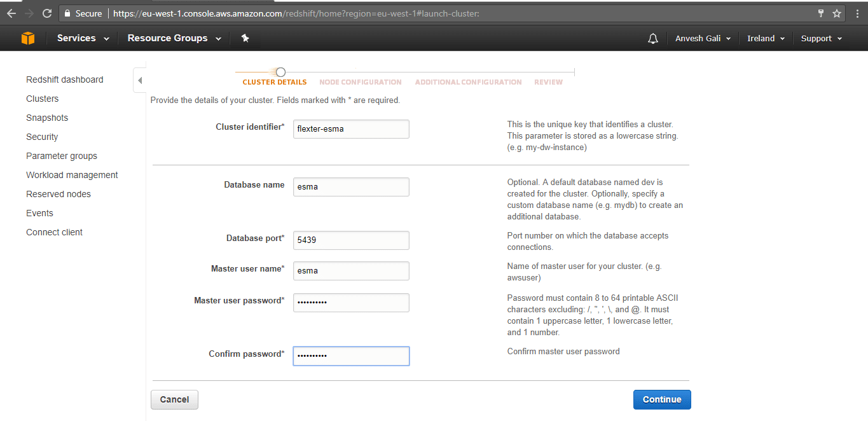
Task: Click the AWS cube logo icon
Action: (x=27, y=39)
